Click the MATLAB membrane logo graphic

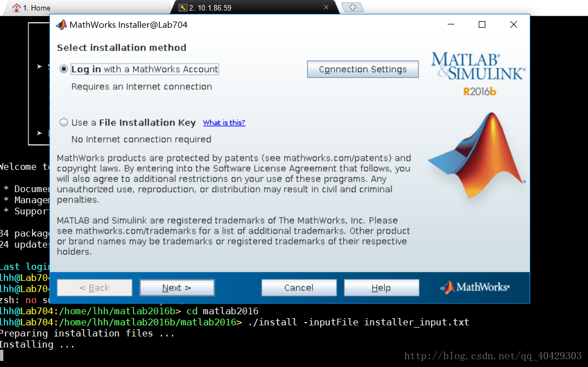[477, 155]
